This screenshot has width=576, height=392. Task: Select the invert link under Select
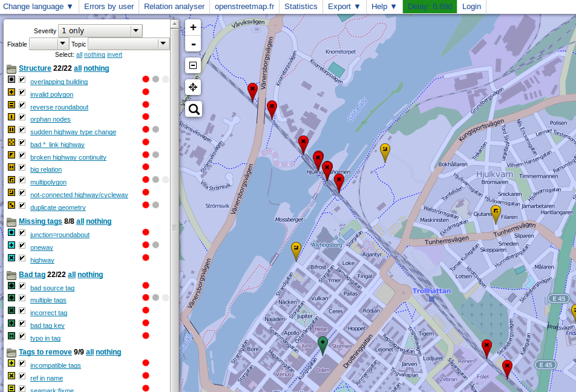(x=114, y=54)
